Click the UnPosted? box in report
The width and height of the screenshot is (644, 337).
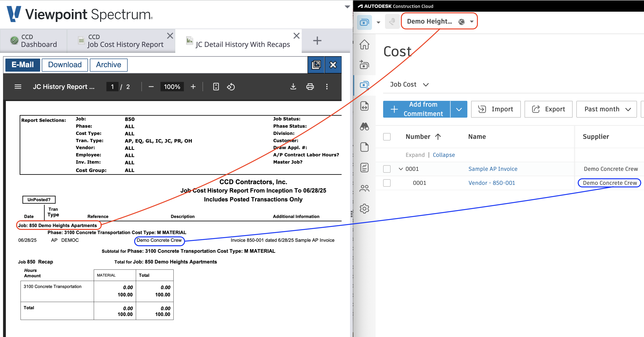click(39, 200)
